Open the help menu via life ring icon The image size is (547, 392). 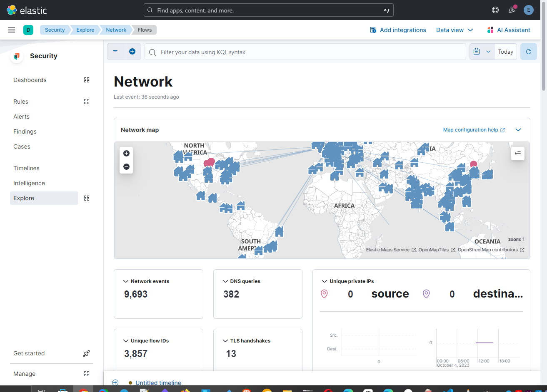pos(495,10)
